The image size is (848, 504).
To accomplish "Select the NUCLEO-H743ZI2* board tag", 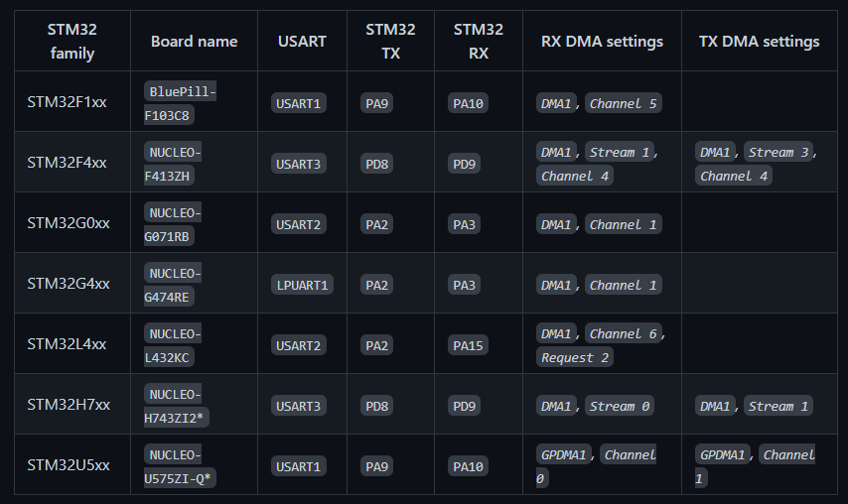I will (x=176, y=406).
